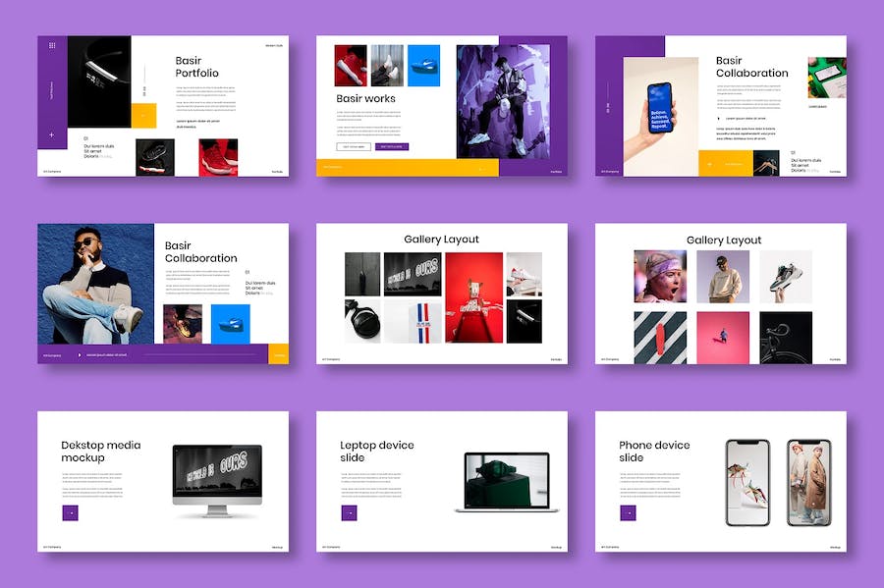Open the large red center image in Gallery Layout
This screenshot has width=884, height=588.
click(x=473, y=297)
